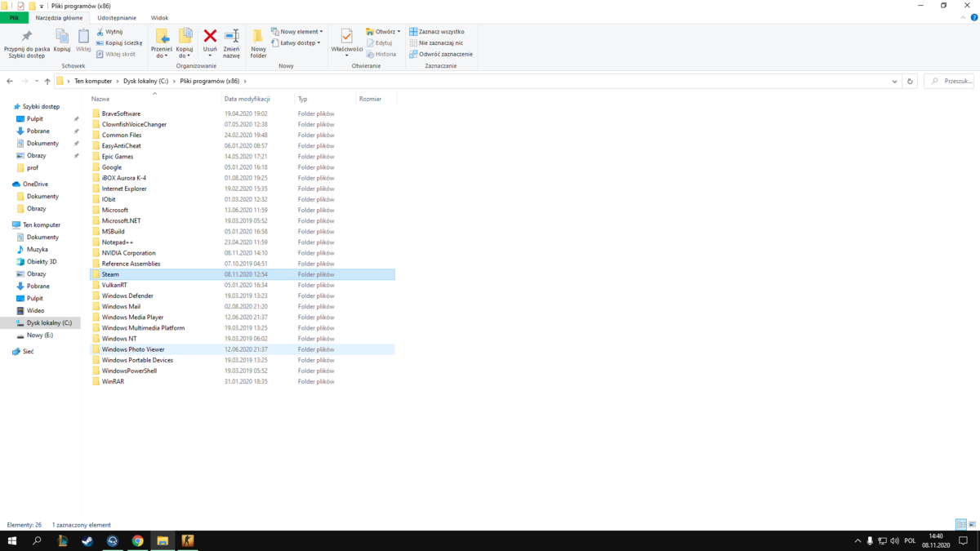
Task: Go up one level with the up arrow
Action: pos(47,82)
